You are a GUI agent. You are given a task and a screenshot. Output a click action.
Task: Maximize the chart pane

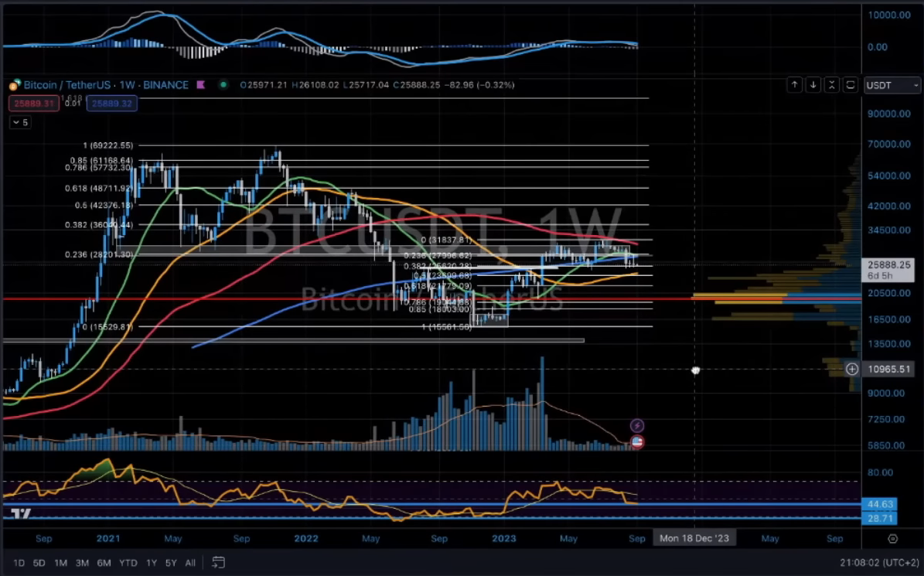point(851,85)
